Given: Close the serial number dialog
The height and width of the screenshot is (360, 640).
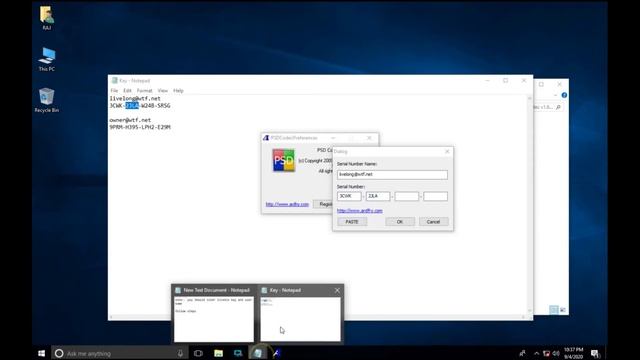Looking at the screenshot, I should click(x=447, y=151).
